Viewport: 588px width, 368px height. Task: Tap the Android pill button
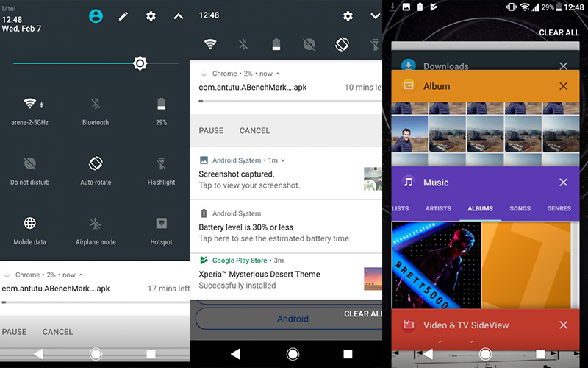point(289,319)
